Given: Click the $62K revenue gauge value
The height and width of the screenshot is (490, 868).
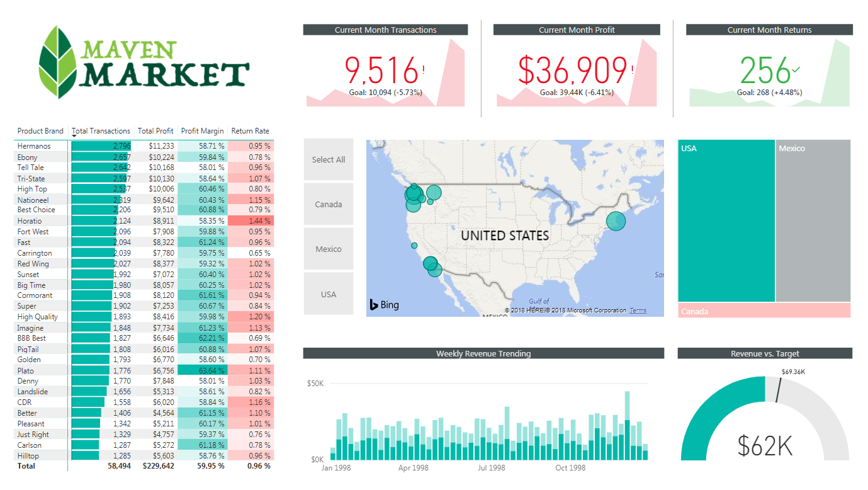Looking at the screenshot, I should (765, 445).
